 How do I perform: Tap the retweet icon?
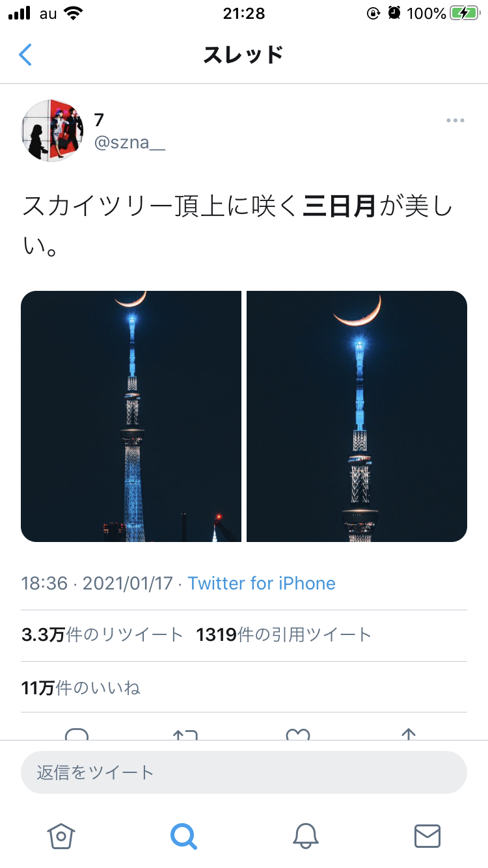click(x=185, y=734)
